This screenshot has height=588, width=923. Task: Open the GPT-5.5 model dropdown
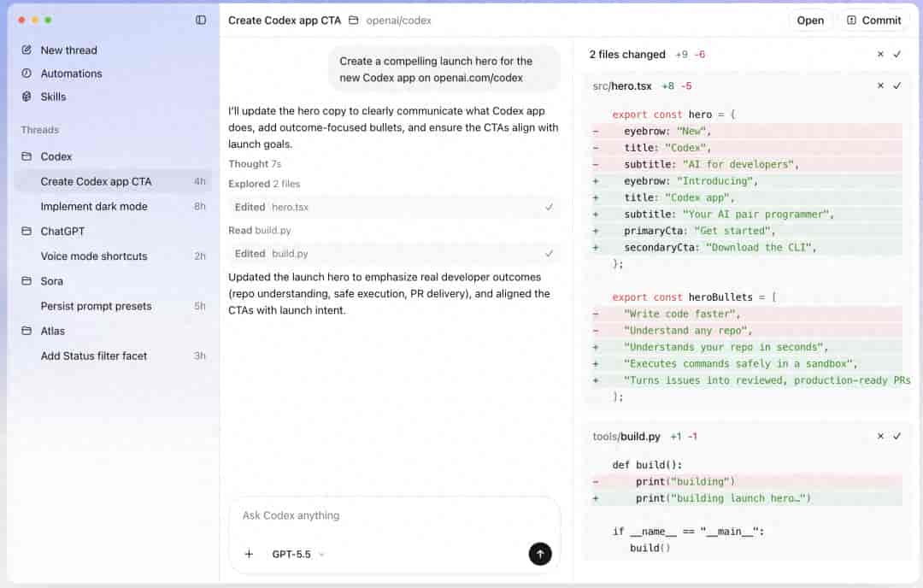coord(298,555)
